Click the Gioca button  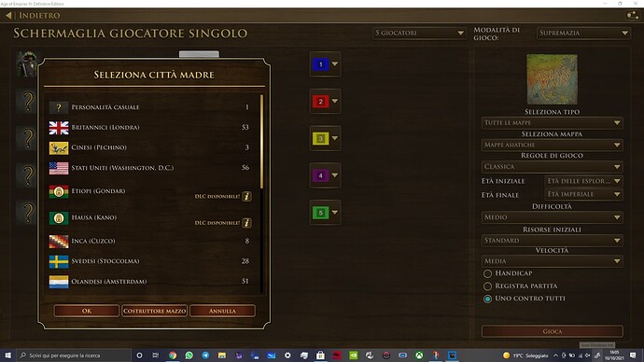coord(552,331)
